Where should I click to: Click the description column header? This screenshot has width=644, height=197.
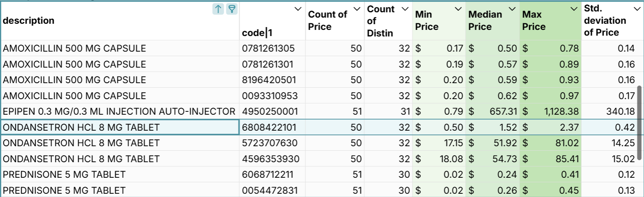pyautogui.click(x=29, y=20)
